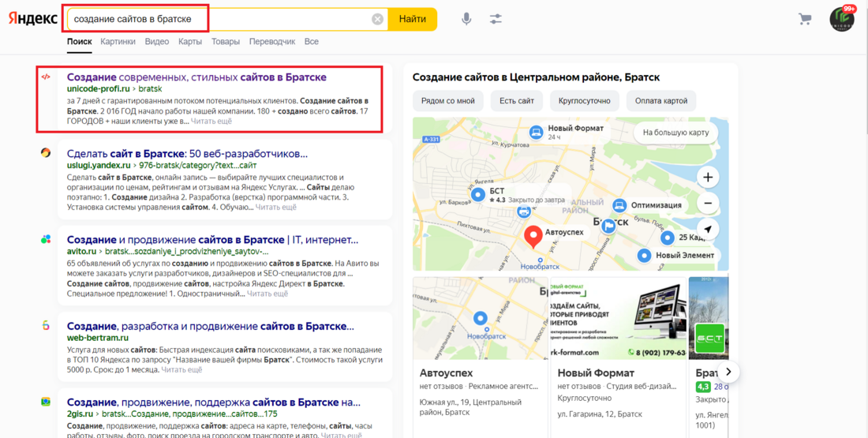The image size is (868, 438).
Task: Click the flag marker near Братск label
Action: click(608, 225)
